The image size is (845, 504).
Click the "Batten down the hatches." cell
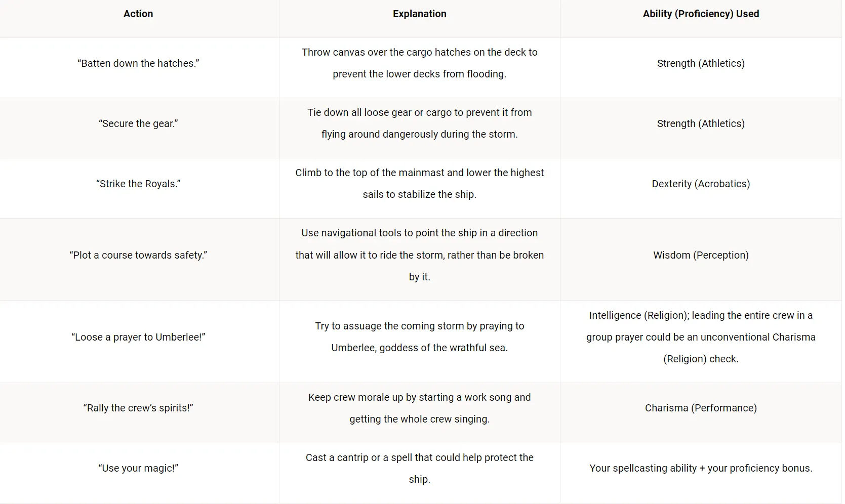[138, 63]
